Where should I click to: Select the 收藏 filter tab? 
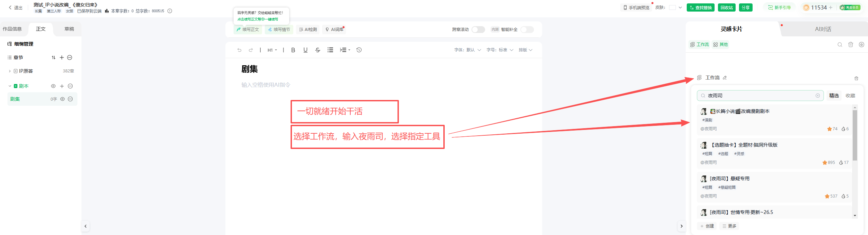point(850,96)
